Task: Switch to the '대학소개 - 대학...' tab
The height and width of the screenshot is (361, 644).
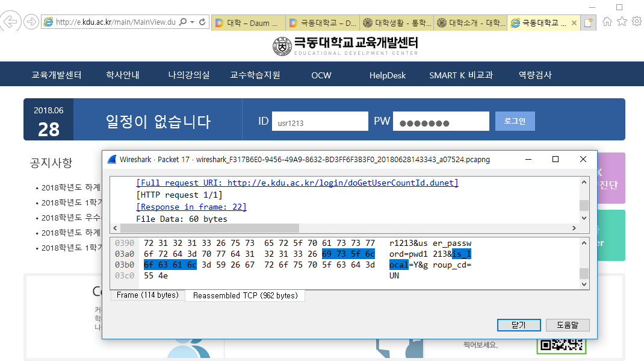Action: (470, 23)
